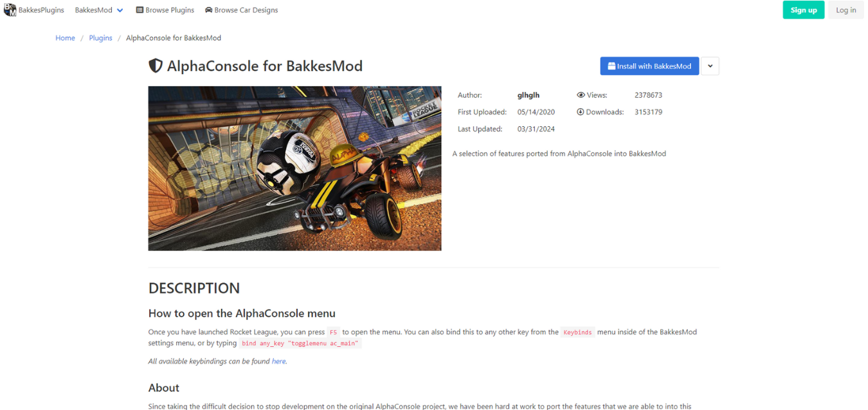
Task: Open Browse Car Designs in the navbar
Action: [242, 10]
